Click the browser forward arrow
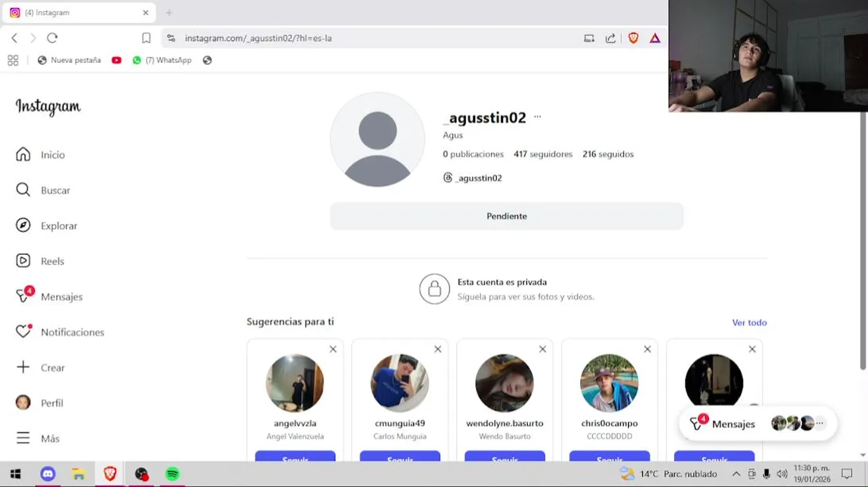Viewport: 868px width, 487px height. point(32,38)
